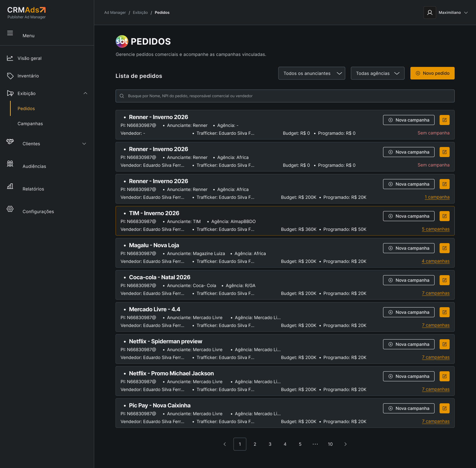Screen dimensions: 476x468
Task: Click the user avatar icon
Action: pos(430,13)
